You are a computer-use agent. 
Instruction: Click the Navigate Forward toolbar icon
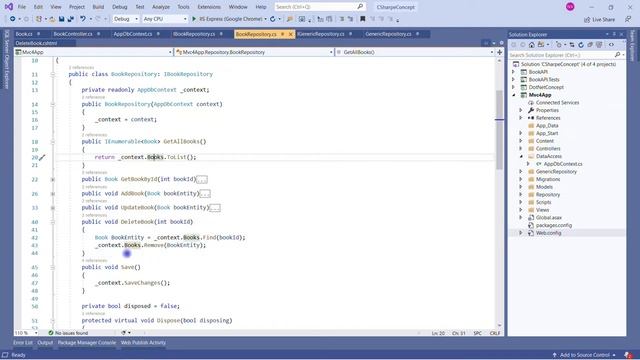coord(27,19)
